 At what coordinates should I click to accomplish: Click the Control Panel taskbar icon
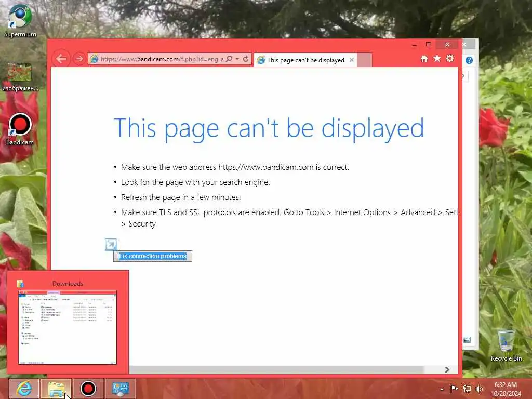120,389
